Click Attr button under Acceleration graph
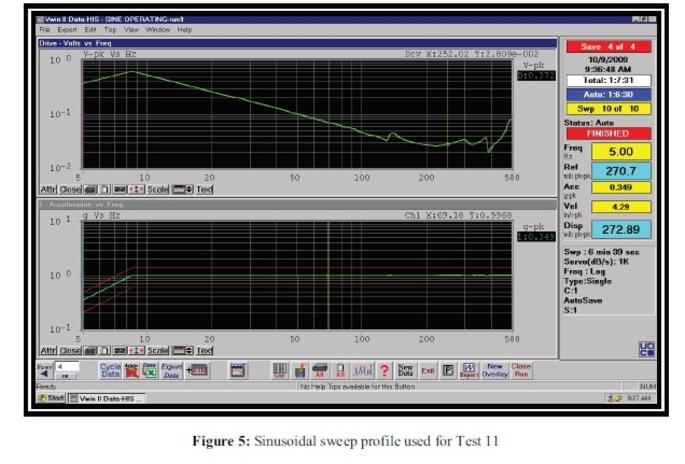The width and height of the screenshot is (685, 464). click(48, 351)
